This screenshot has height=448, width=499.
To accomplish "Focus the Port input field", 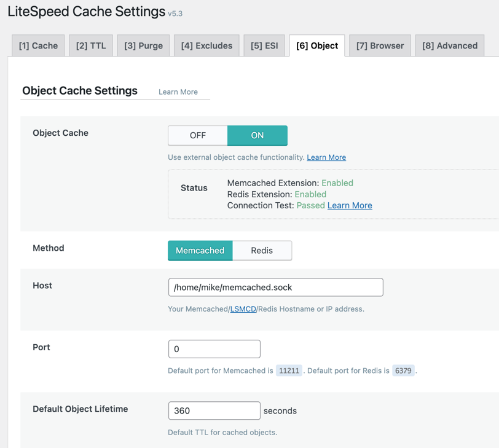I will [214, 349].
